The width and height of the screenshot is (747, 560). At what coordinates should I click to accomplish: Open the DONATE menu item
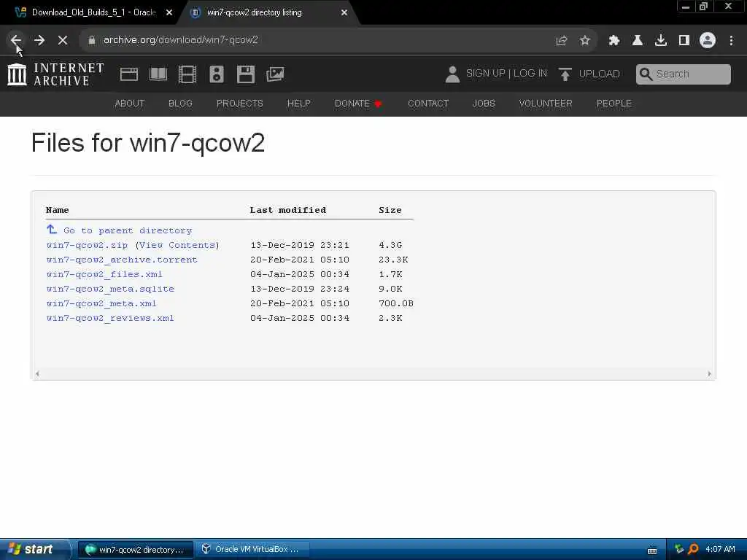357,104
